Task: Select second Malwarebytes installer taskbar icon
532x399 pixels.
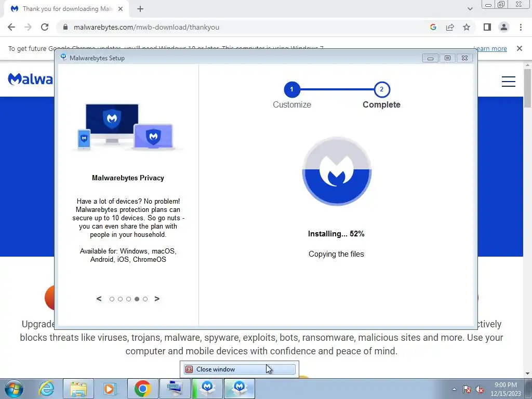Action: (x=239, y=389)
